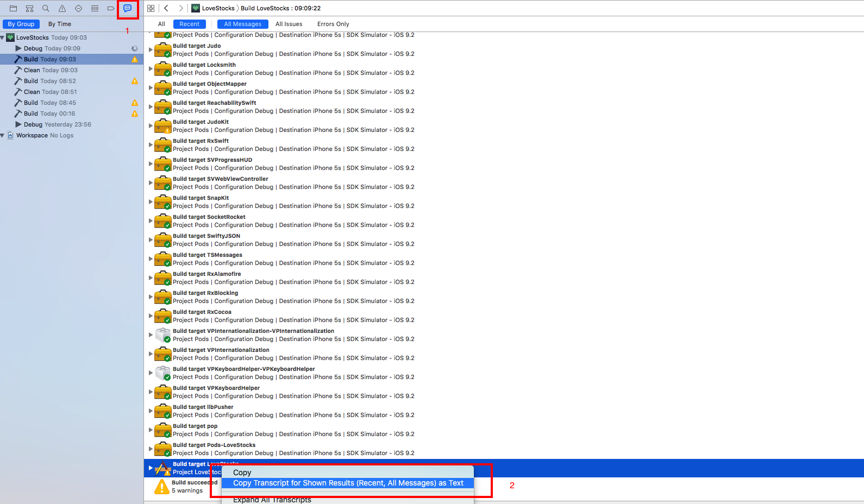Viewport: 864px width, 504px height.
Task: Select the Errors Only filter
Action: tap(333, 24)
